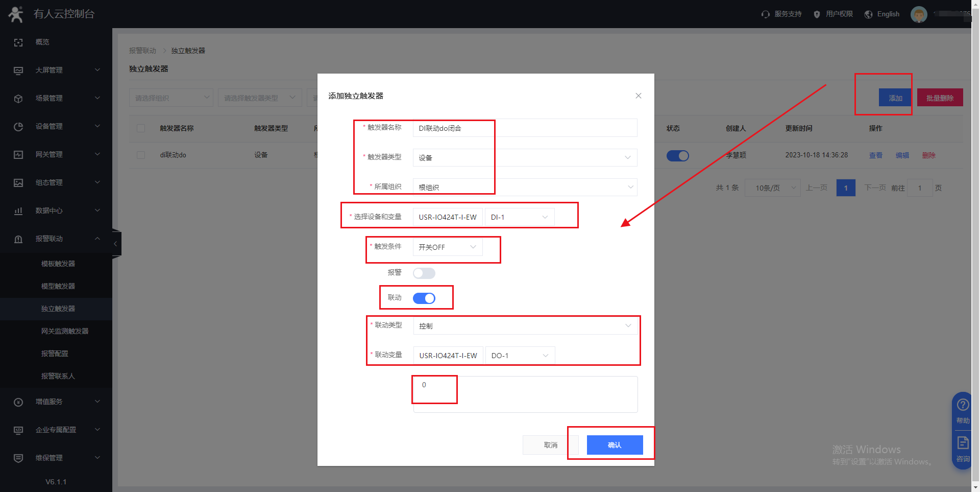The width and height of the screenshot is (980, 492).
Task: Toggle the dI联动do trigger status switch
Action: click(678, 156)
